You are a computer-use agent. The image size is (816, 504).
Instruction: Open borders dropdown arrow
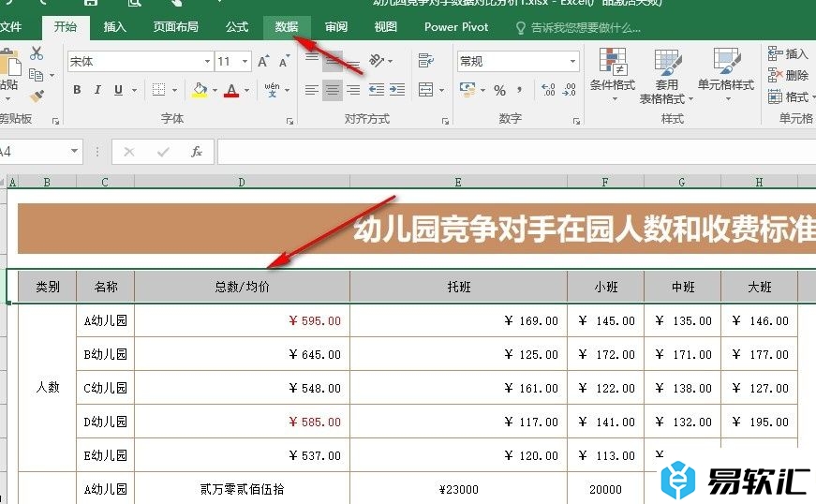pos(175,90)
